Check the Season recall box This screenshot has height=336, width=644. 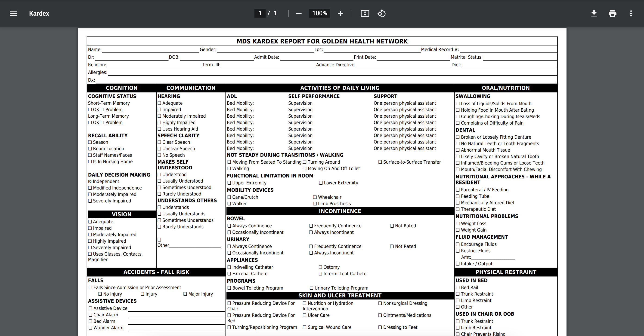pyautogui.click(x=90, y=142)
